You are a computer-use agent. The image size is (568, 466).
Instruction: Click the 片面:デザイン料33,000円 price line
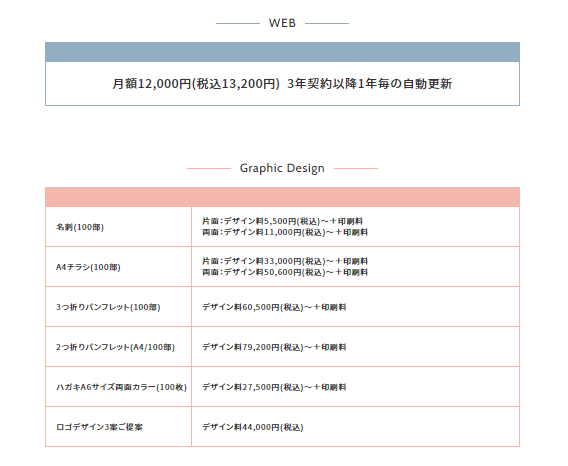pyautogui.click(x=285, y=261)
